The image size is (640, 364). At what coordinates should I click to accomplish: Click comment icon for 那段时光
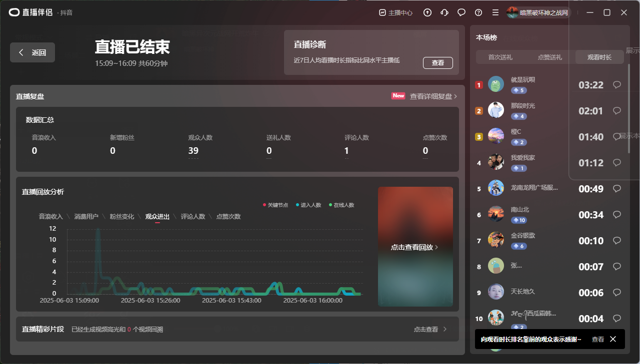617,111
